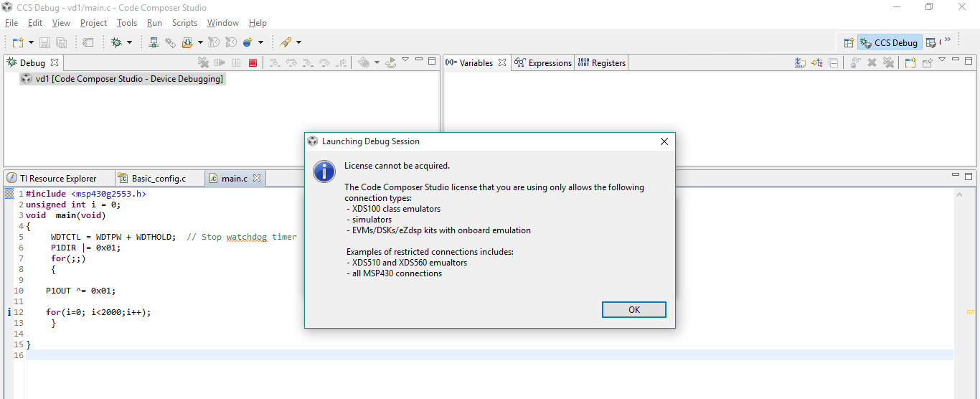Switch to the Registers tab

coord(601,63)
